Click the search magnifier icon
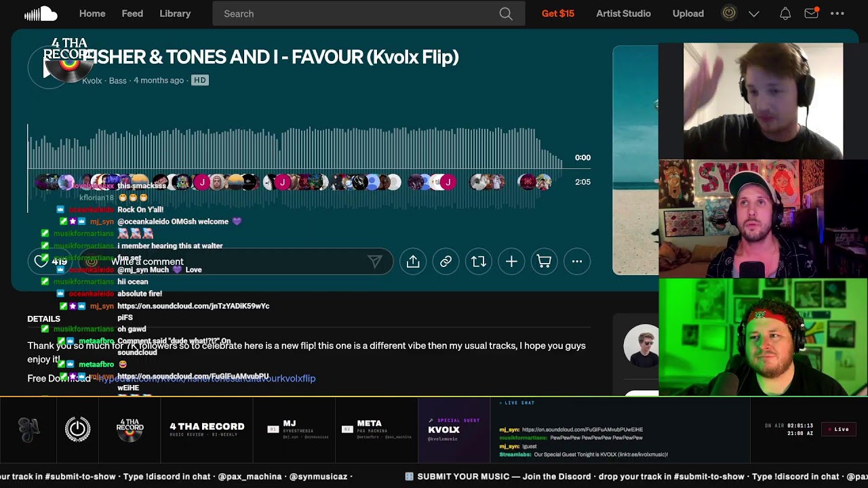Image resolution: width=868 pixels, height=488 pixels. (506, 14)
